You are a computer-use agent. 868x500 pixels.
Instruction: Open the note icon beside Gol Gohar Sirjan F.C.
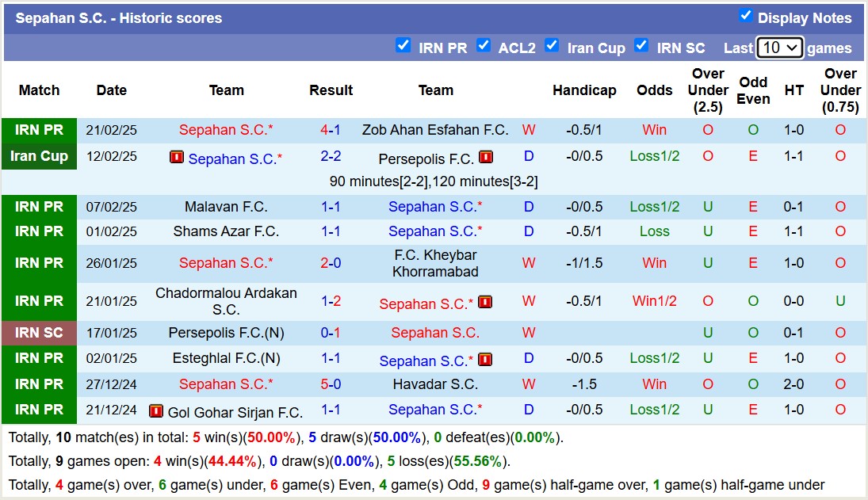tap(156, 410)
